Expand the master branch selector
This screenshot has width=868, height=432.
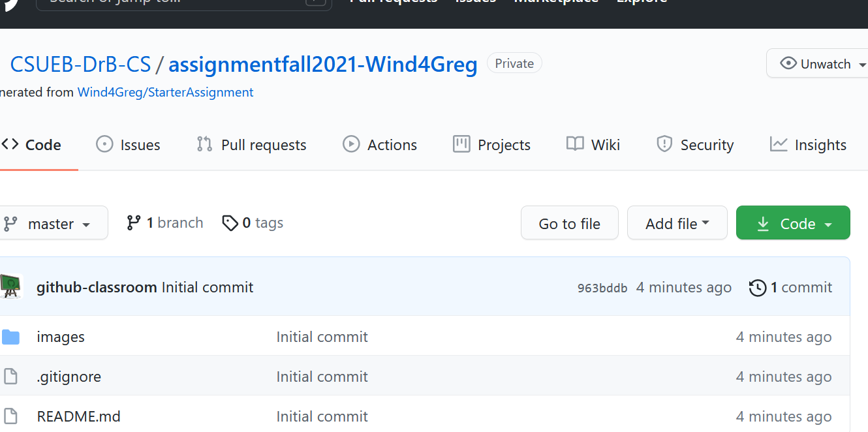click(x=54, y=223)
